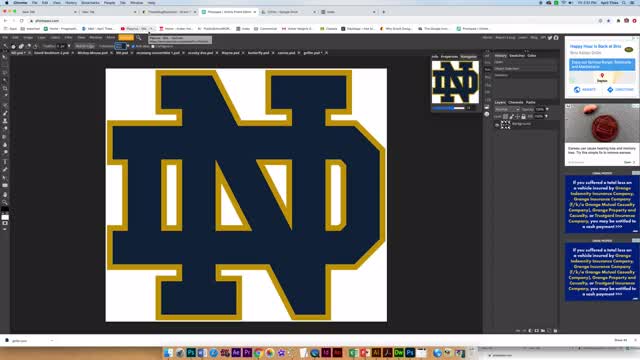Viewport: 640px width, 360px height.
Task: Select the Brush tool
Action: tap(5, 113)
